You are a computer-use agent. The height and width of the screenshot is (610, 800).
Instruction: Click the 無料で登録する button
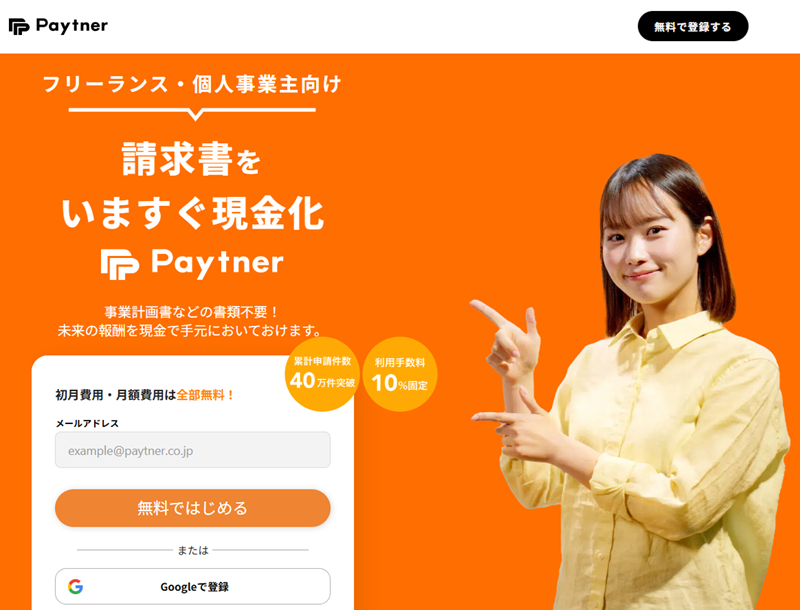pos(693,27)
